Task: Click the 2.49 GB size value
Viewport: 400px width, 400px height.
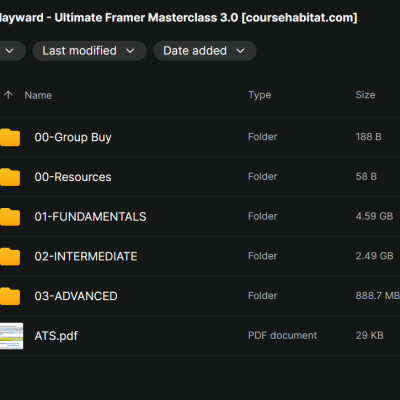Action: (374, 256)
